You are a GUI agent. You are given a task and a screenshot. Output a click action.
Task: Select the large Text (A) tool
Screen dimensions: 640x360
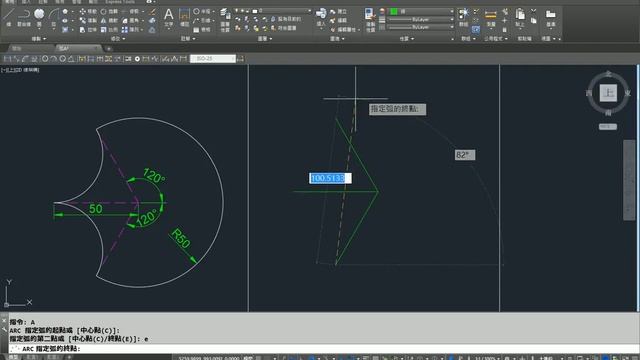click(x=168, y=17)
